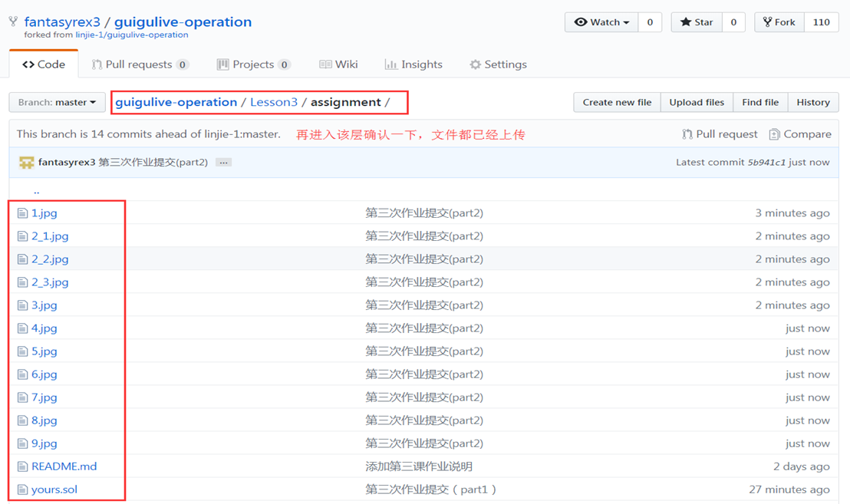Open the linjie-1/guigulive-operation upstream link
Image resolution: width=850 pixels, height=504 pixels.
click(x=132, y=35)
